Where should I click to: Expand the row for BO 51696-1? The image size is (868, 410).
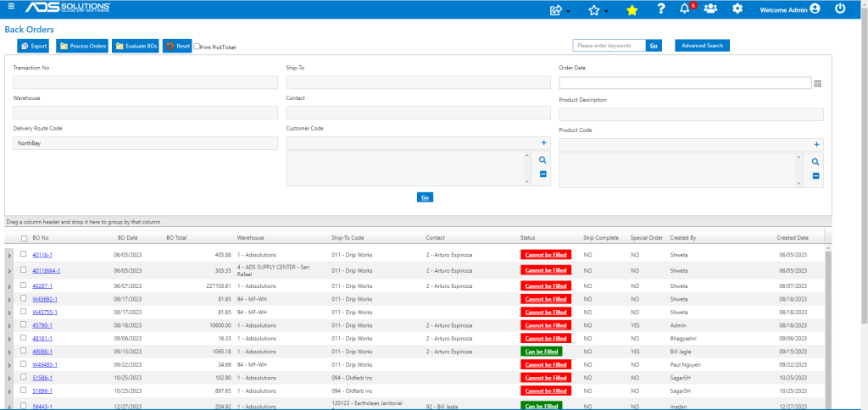[8, 391]
